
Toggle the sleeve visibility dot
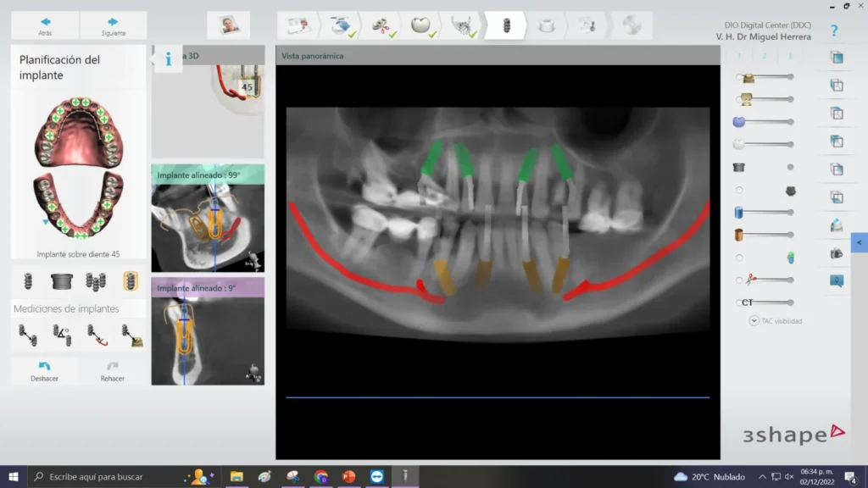(791, 167)
